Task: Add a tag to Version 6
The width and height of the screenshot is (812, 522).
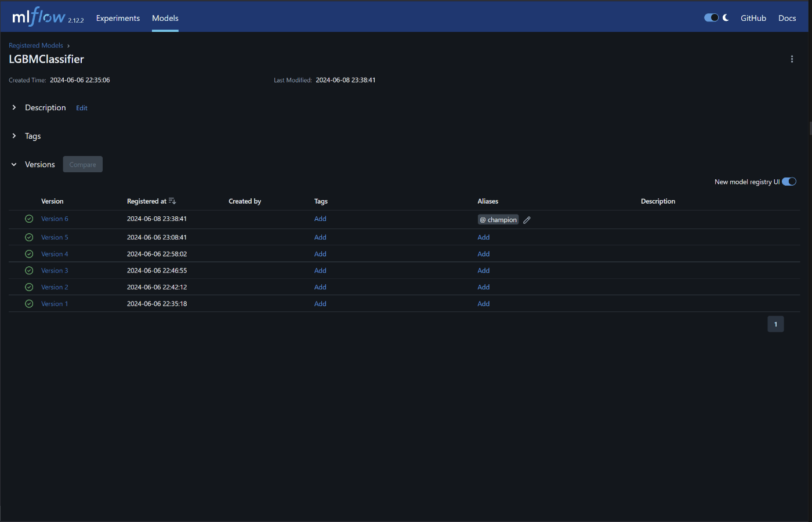Action: click(320, 219)
